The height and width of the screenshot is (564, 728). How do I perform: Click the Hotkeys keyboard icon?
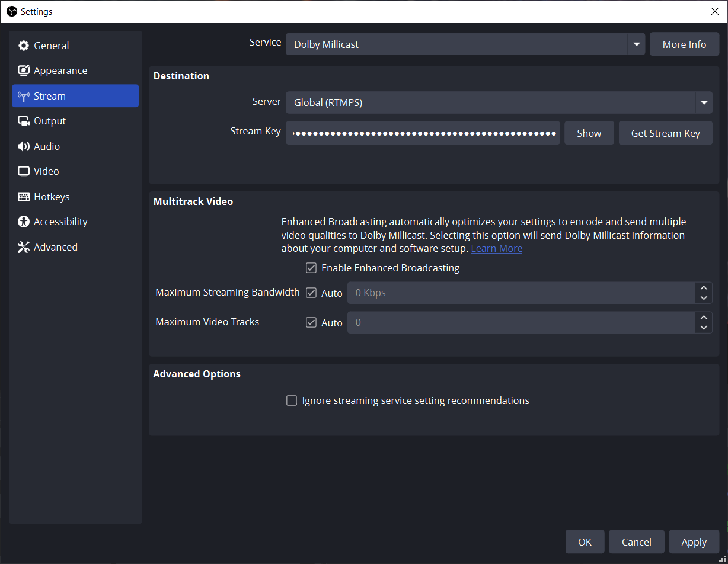[24, 197]
